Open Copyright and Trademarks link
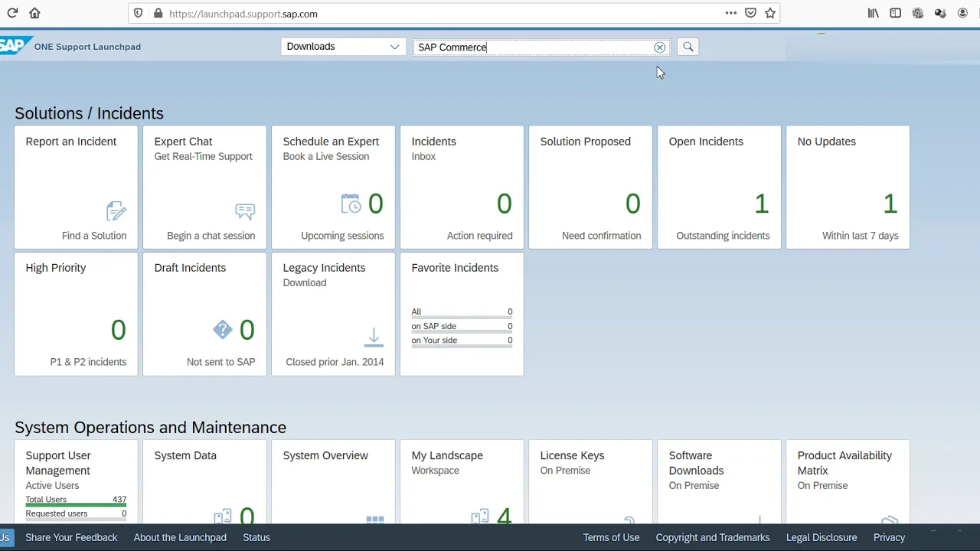 click(713, 537)
